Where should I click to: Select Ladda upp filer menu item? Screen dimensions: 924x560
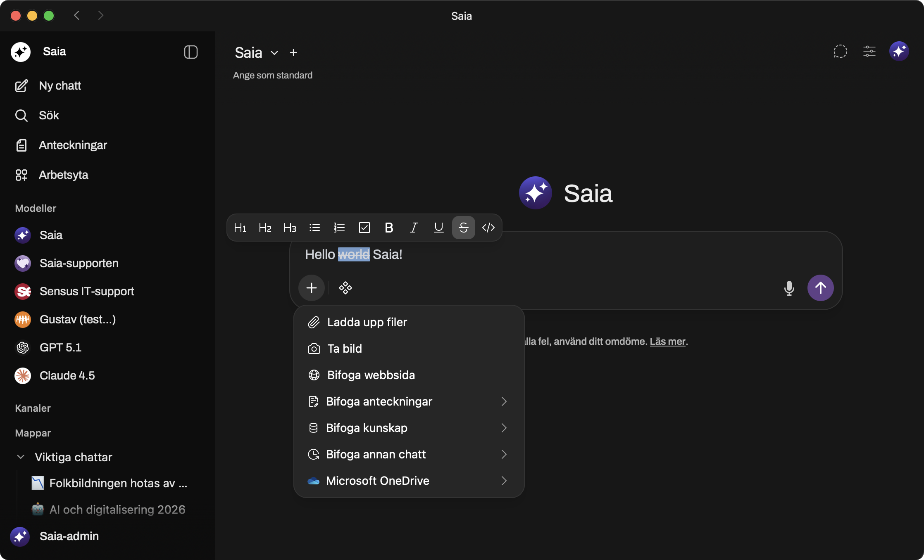coord(367,322)
